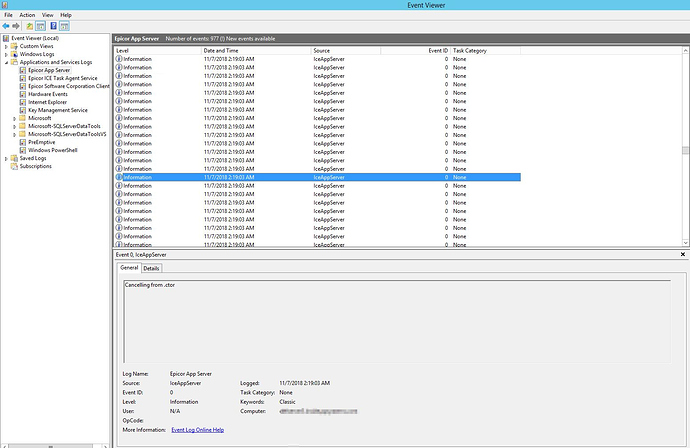Toggle the console tree pane icon
The width and height of the screenshot is (690, 448).
[x=40, y=26]
